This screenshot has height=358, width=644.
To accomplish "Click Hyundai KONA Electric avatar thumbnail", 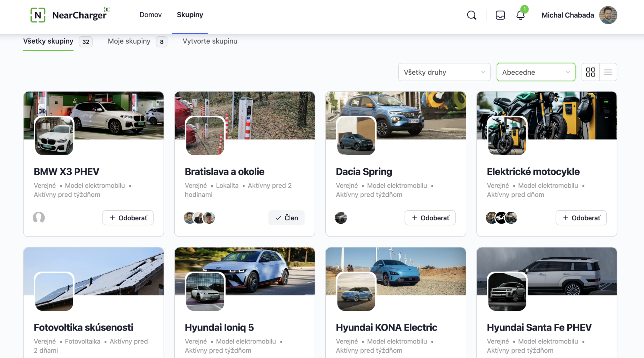I will (x=356, y=292).
